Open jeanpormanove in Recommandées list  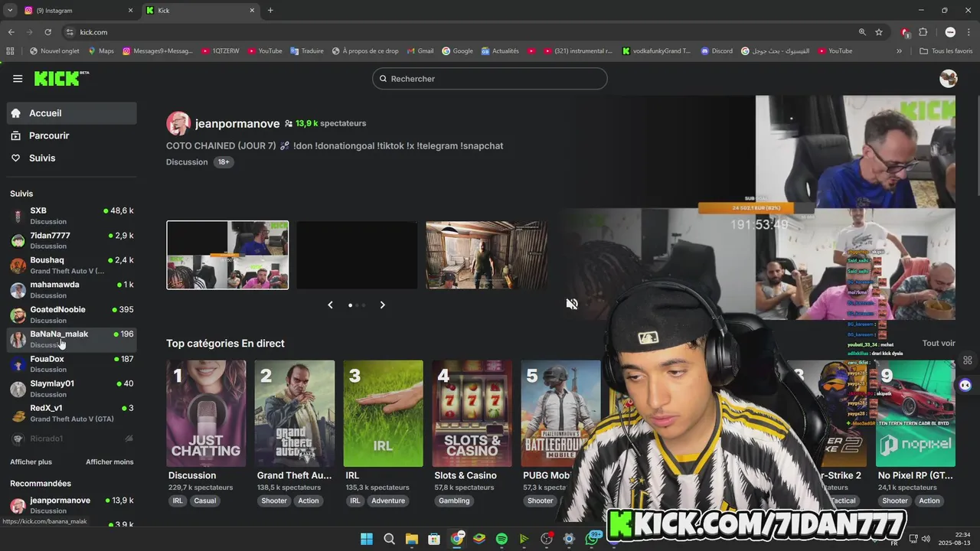pos(72,505)
